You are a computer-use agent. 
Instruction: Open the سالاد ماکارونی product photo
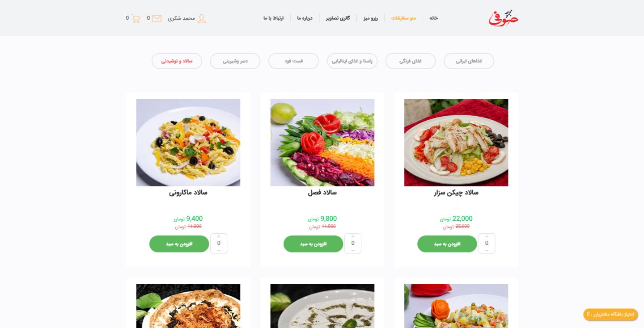(x=188, y=143)
